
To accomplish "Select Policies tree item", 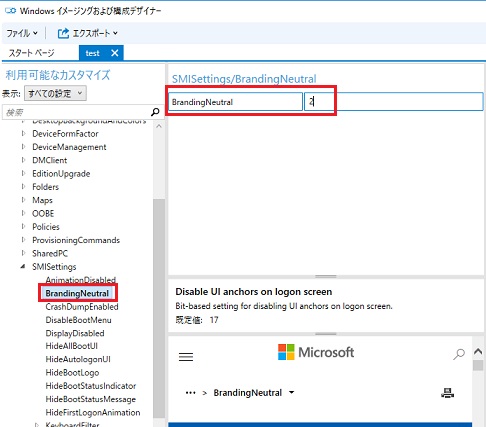I will [46, 227].
